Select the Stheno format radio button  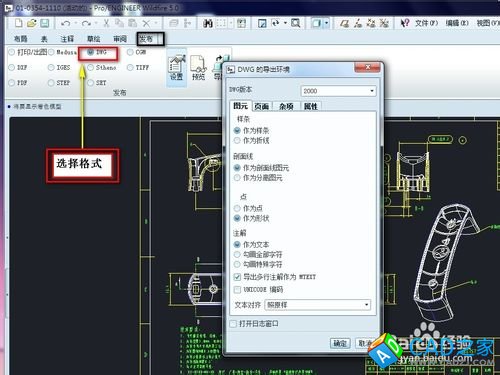[x=102, y=68]
